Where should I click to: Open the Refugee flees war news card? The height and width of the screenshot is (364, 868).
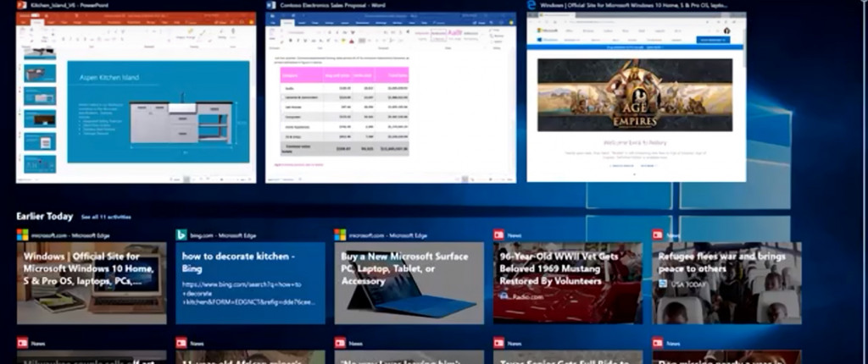pyautogui.click(x=726, y=284)
